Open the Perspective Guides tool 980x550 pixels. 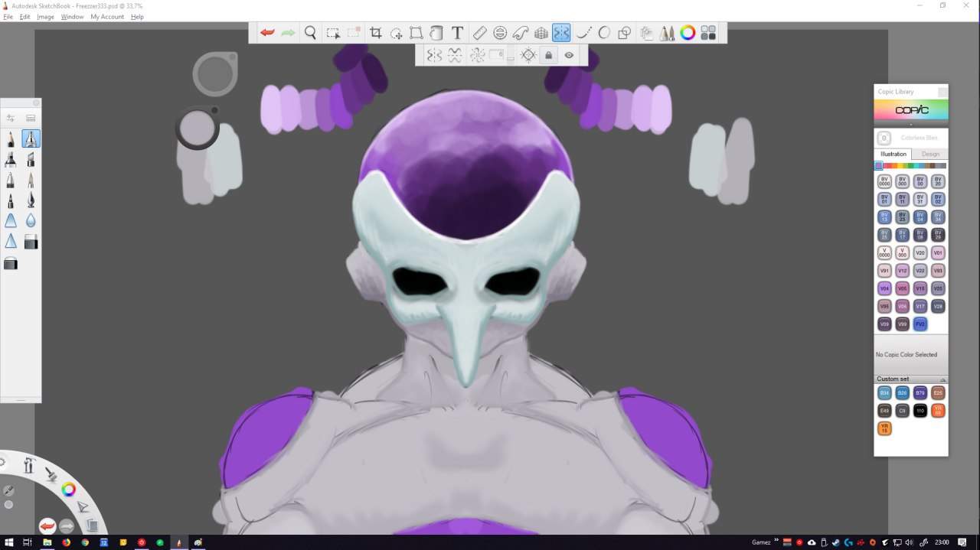[x=541, y=33]
